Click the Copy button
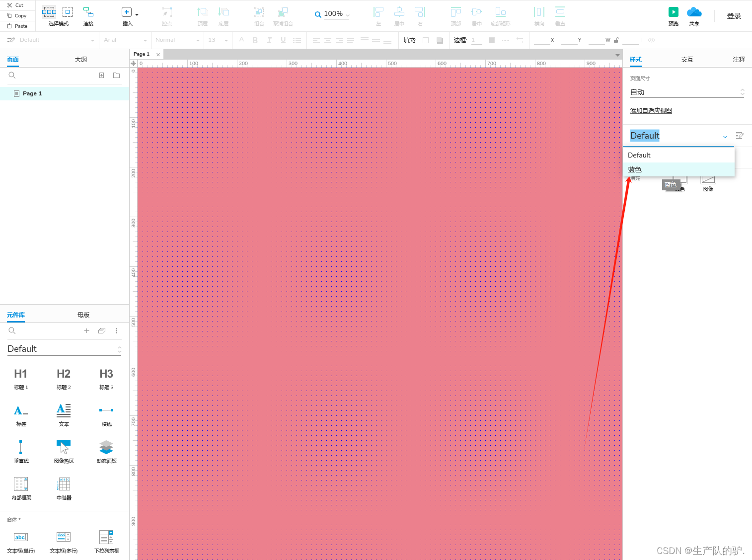Screen dimensions: 752x560 click(x=17, y=16)
